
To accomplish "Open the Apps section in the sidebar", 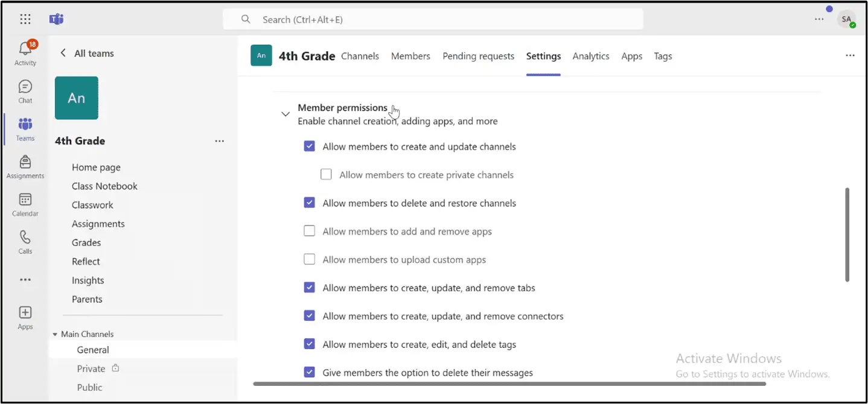I will point(25,317).
